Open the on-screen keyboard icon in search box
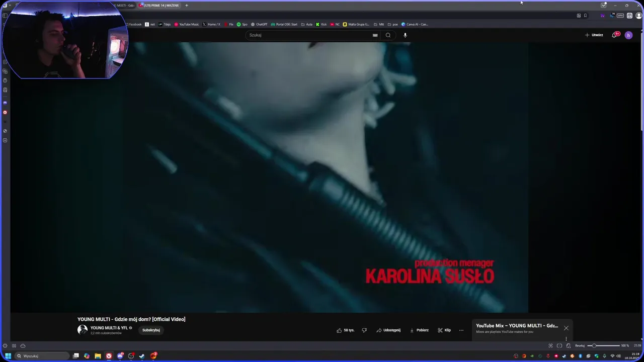Image resolution: width=644 pixels, height=362 pixels. 375,35
